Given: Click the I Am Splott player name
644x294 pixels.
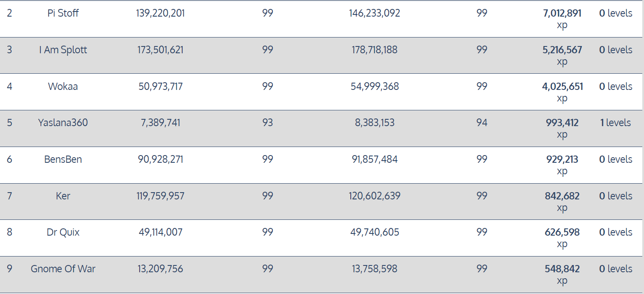Looking at the screenshot, I should pos(63,50).
